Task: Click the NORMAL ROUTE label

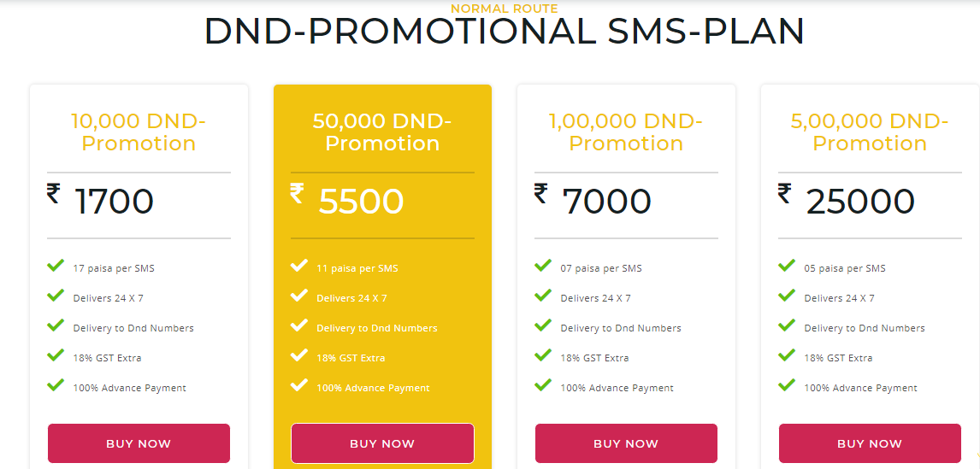Action: pyautogui.click(x=505, y=9)
